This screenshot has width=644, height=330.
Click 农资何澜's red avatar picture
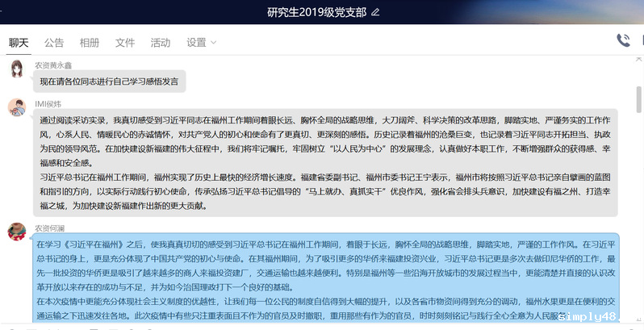[17, 232]
